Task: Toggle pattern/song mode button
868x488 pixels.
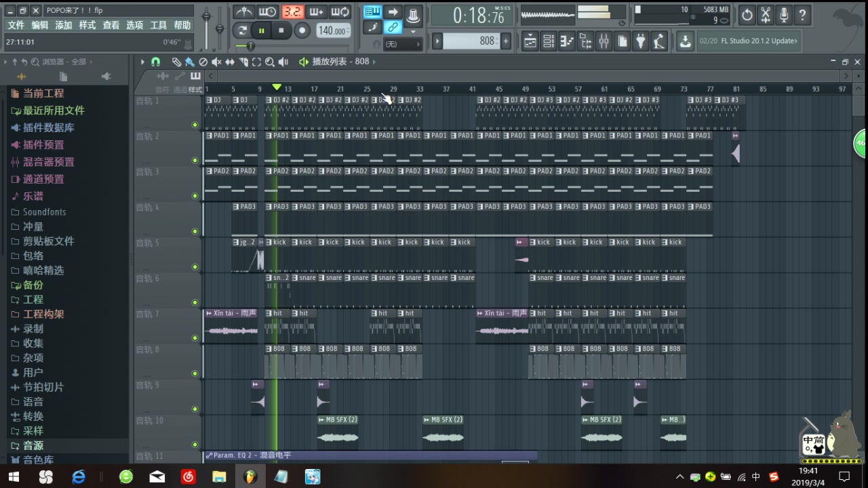Action: pyautogui.click(x=242, y=30)
